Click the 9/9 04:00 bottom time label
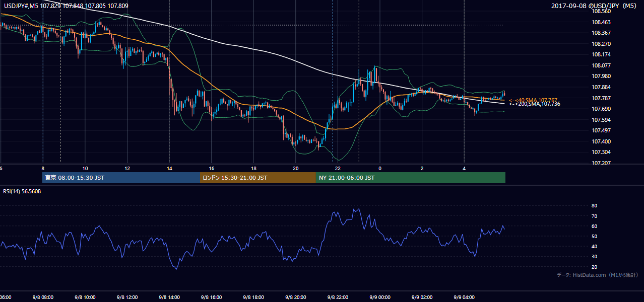Screen dimensions: 644x302 pyautogui.click(x=464, y=297)
